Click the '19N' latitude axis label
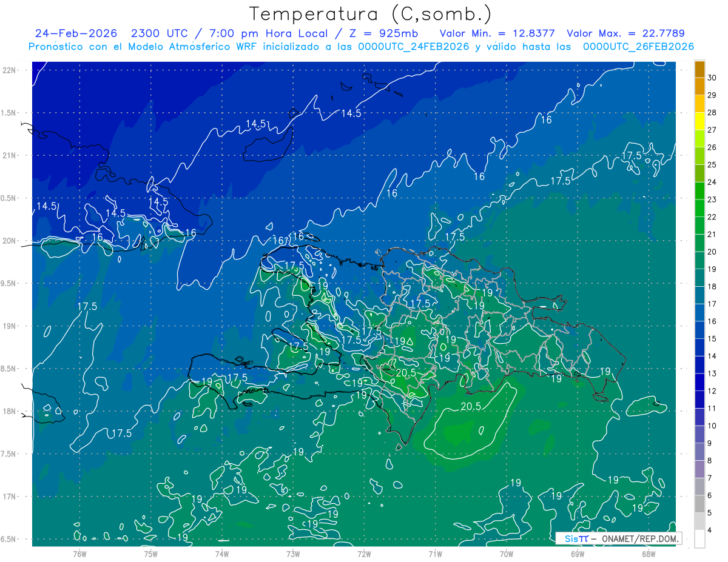This screenshot has height=562, width=728. 8,326
